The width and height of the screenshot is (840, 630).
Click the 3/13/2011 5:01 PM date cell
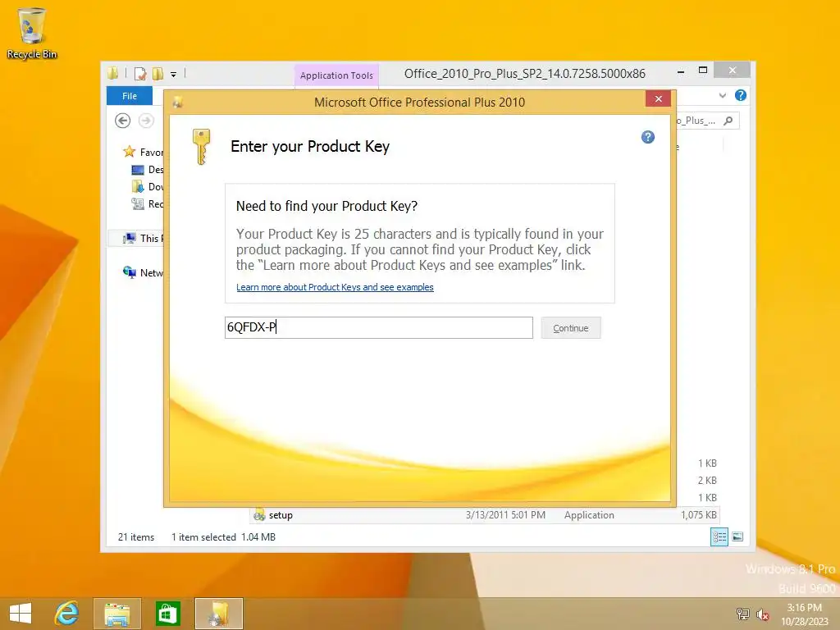click(x=505, y=515)
